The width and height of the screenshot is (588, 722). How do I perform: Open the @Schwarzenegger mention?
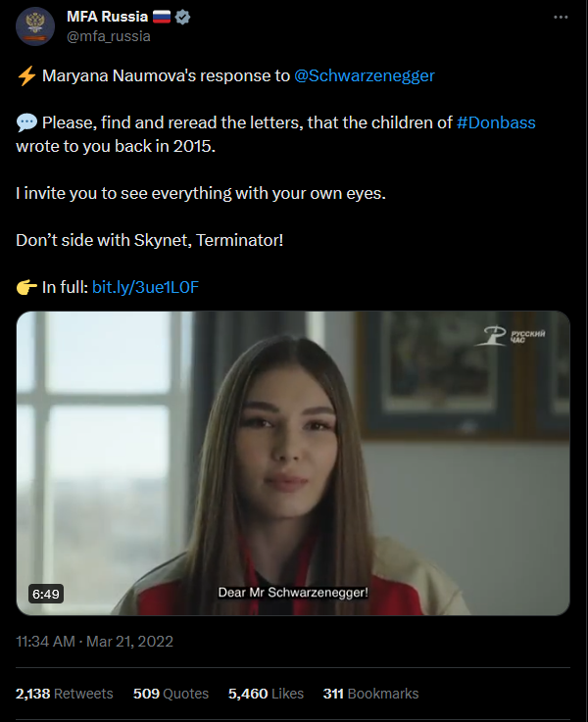coord(365,75)
